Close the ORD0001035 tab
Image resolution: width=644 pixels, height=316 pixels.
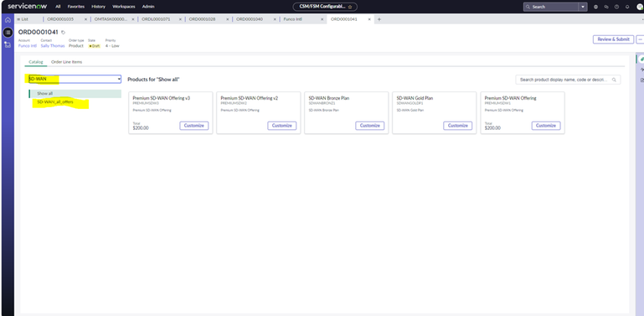86,19
